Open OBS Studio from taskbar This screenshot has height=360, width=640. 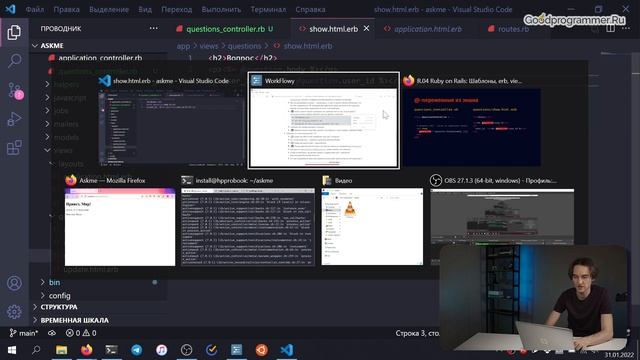click(187, 350)
